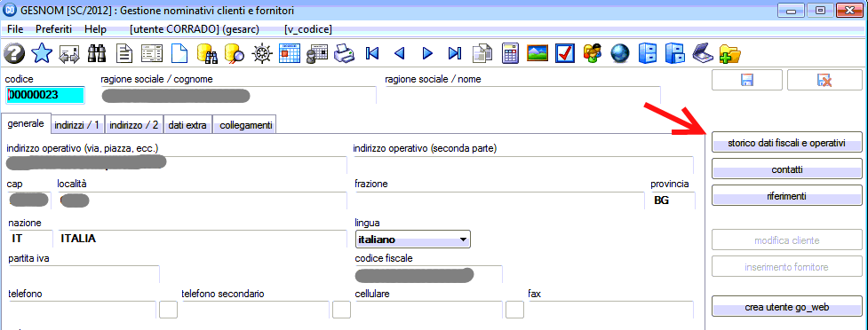
Task: Go to next record
Action: tap(427, 53)
